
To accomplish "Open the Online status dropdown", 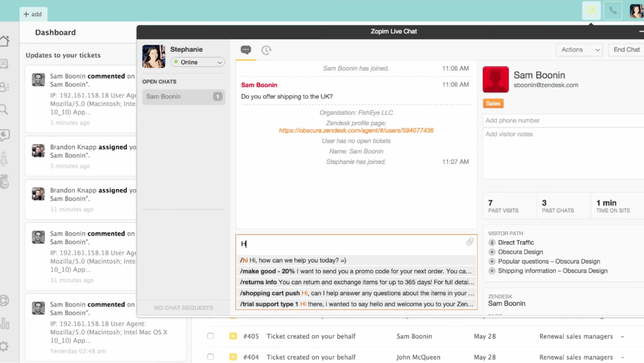I will point(197,63).
